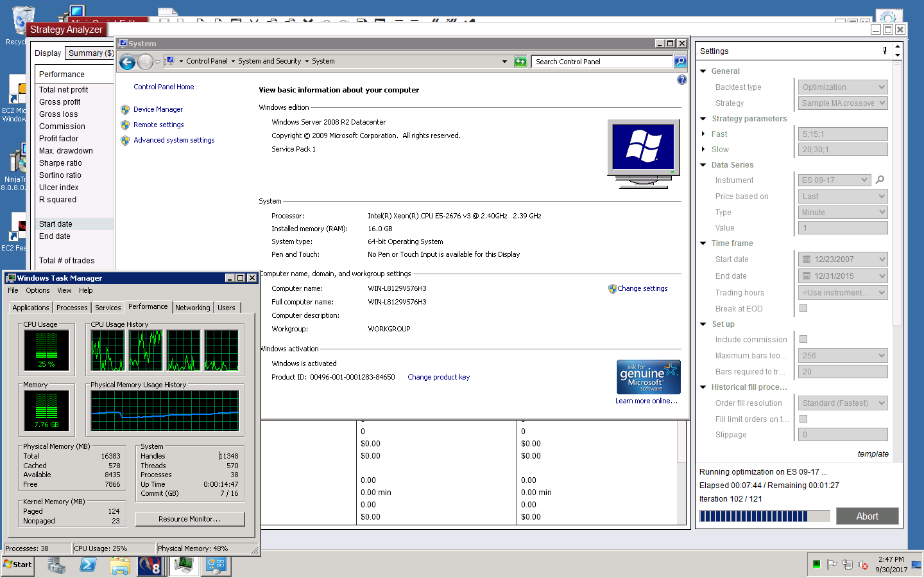Screen dimensions: 924x578
Task: Open the Backtest type dropdown
Action: tap(843, 87)
